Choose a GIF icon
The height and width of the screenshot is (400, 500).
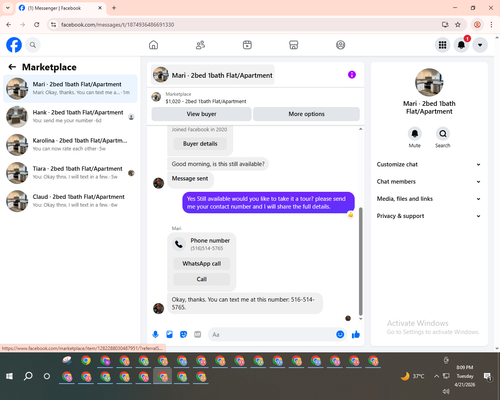point(198,334)
